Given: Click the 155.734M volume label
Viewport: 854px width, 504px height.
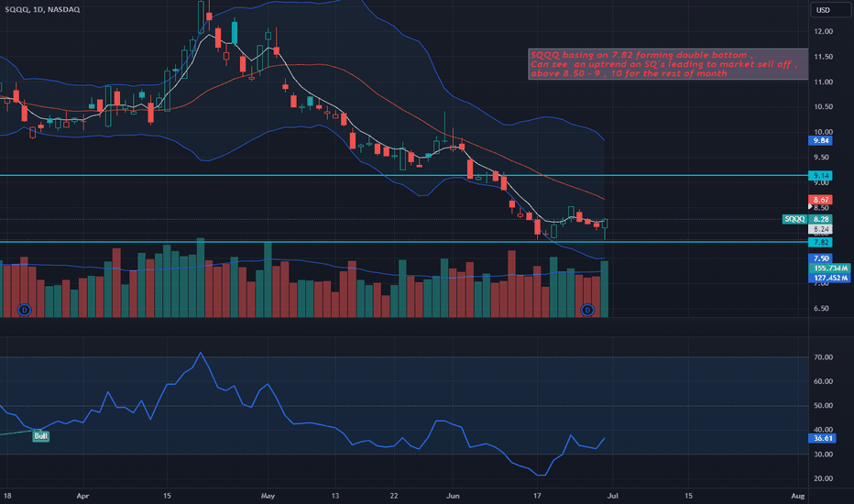Looking at the screenshot, I should 829,268.
